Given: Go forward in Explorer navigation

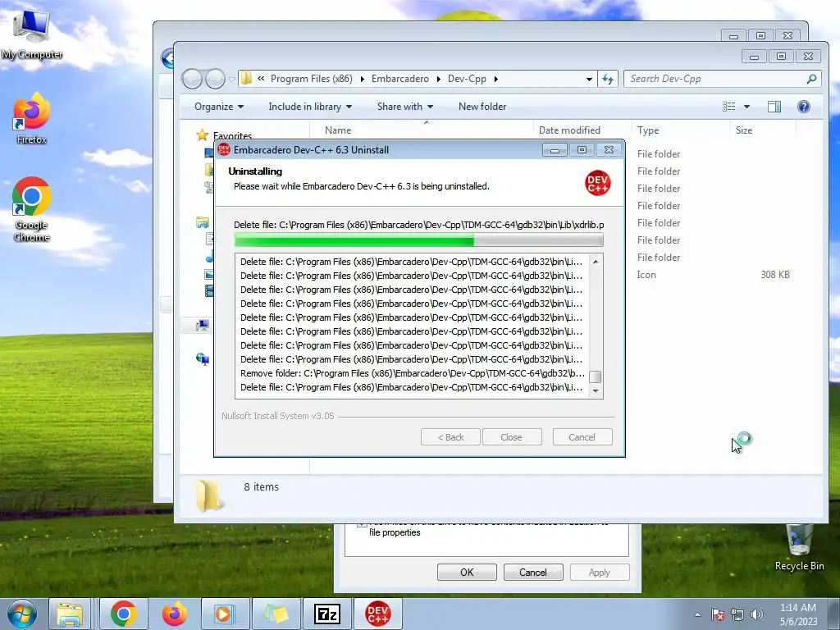Looking at the screenshot, I should 215,80.
